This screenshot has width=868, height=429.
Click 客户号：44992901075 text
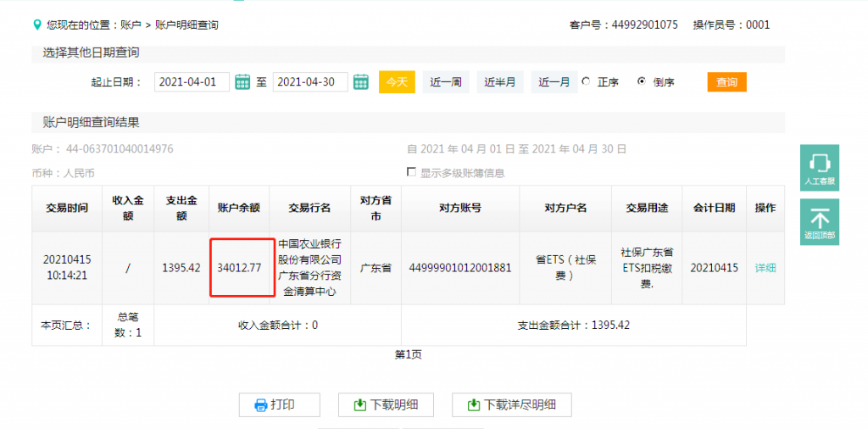(623, 25)
